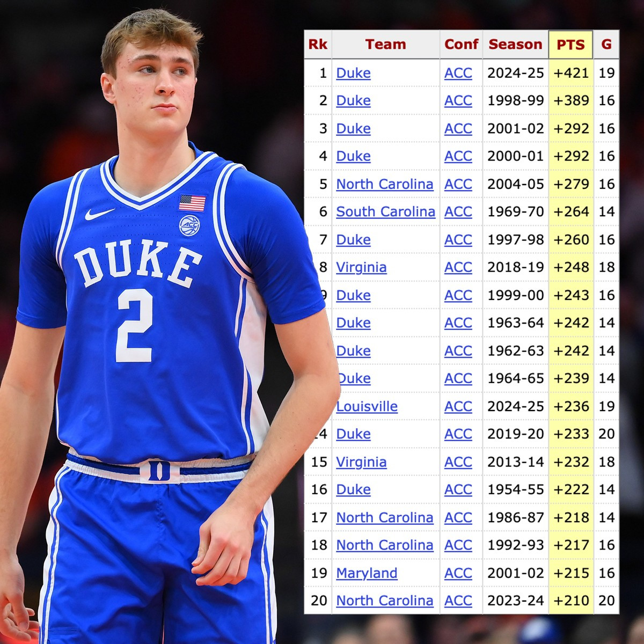Image resolution: width=644 pixels, height=644 pixels.
Task: Open the Duke link in the 1962-63 row
Action: tap(353, 351)
